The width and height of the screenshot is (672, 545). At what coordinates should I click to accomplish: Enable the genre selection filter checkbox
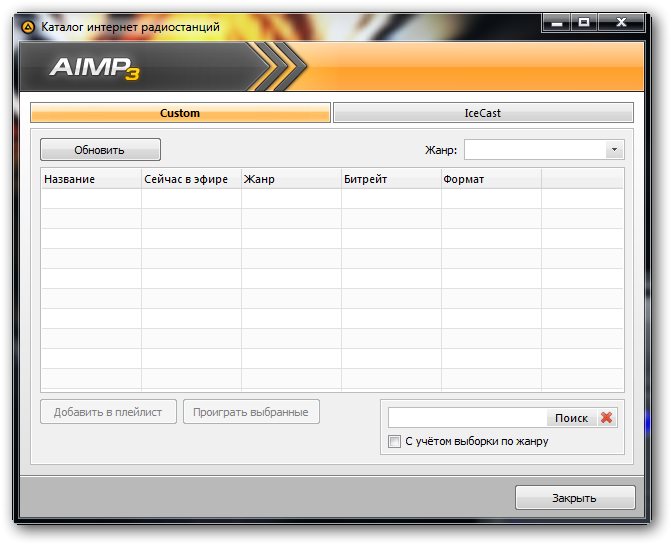click(394, 441)
